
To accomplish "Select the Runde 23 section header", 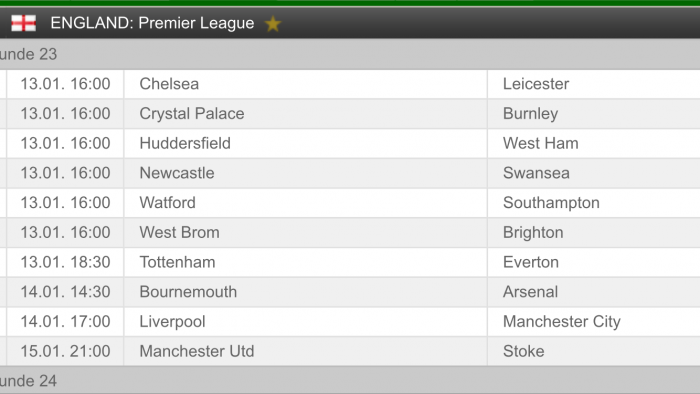I will click(x=350, y=54).
